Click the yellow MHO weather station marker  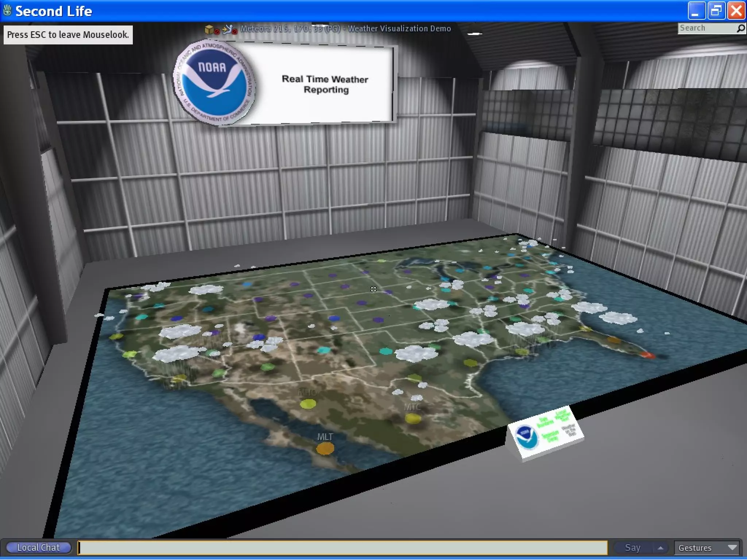coord(308,404)
